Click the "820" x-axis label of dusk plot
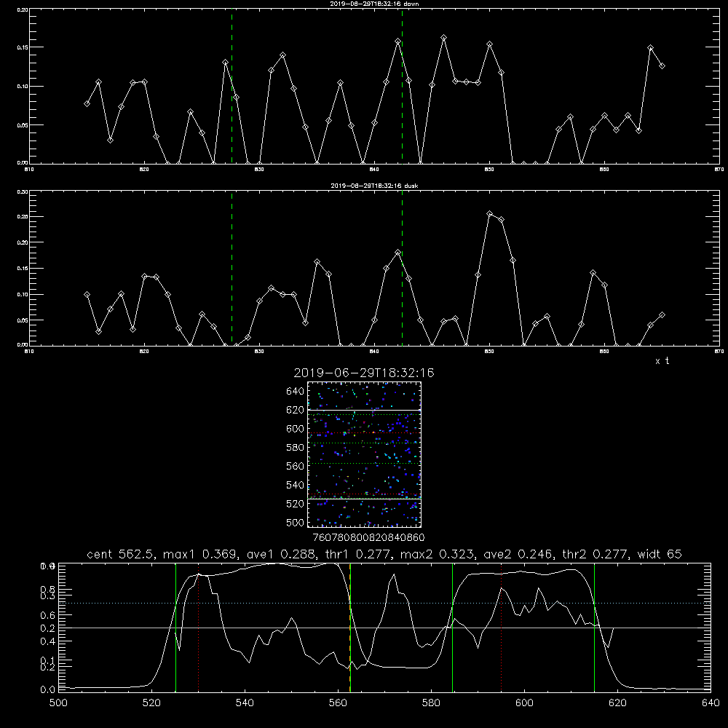The width and height of the screenshot is (728, 728). (x=144, y=352)
